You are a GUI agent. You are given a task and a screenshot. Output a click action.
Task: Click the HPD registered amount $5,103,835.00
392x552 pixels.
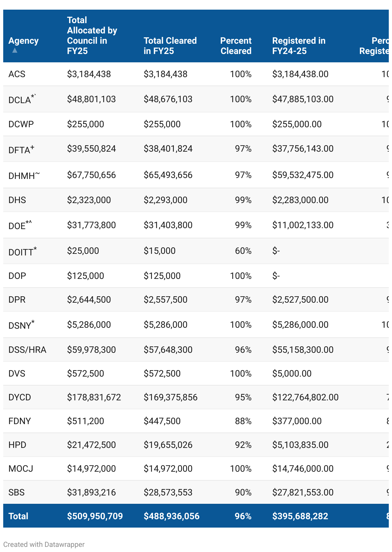pyautogui.click(x=300, y=445)
